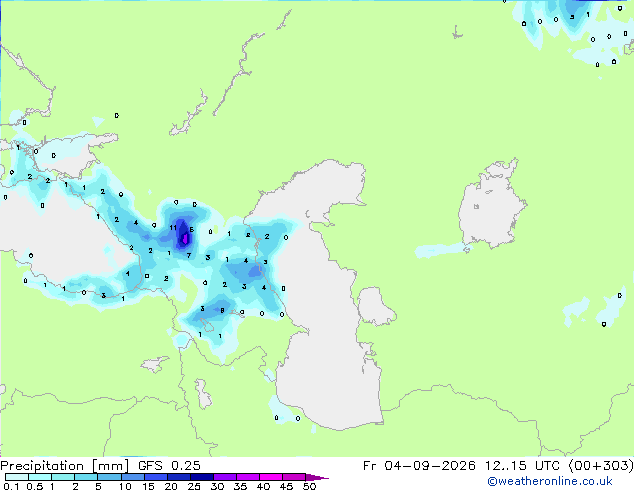The image size is (634, 490).
Task: Click the legend label '30'
Action: pos(217,486)
